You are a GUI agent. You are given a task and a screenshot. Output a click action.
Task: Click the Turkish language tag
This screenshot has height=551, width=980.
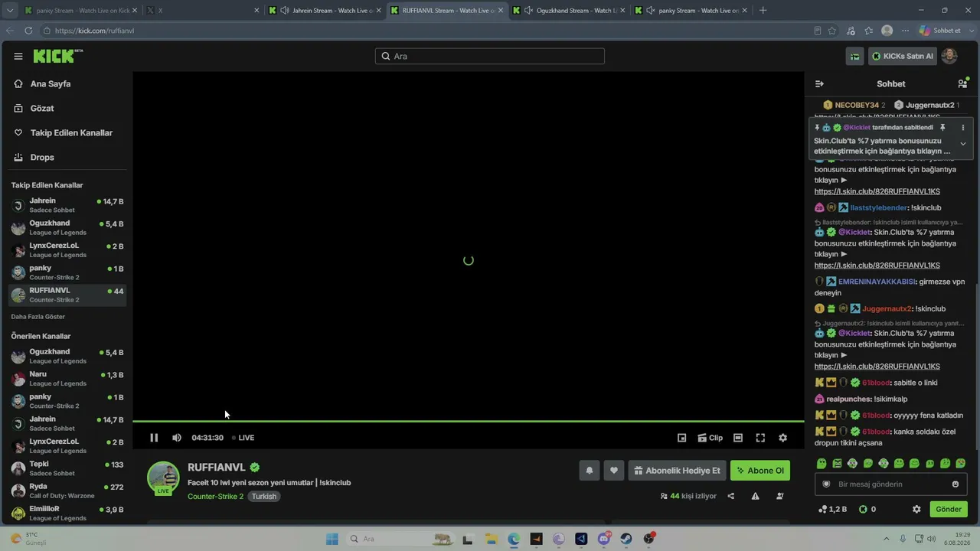pyautogui.click(x=263, y=497)
